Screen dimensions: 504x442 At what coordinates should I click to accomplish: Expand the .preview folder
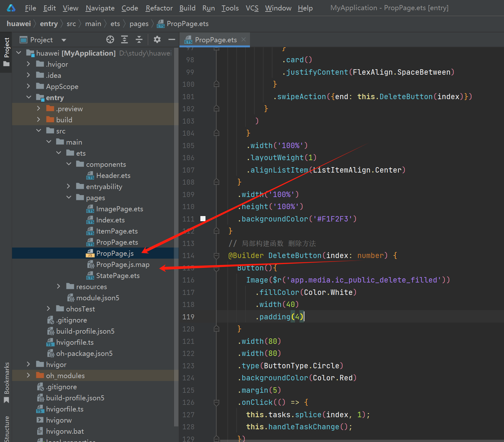[39, 108]
